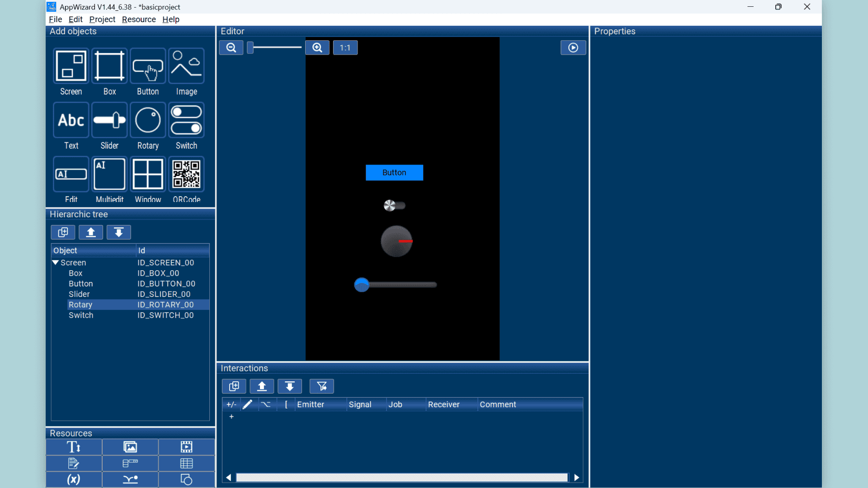Add a new interaction entry
The image size is (868, 488).
click(234, 386)
